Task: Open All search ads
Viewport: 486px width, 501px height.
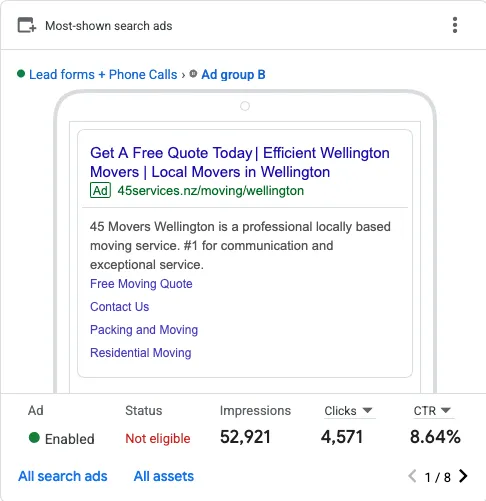Action: click(63, 476)
